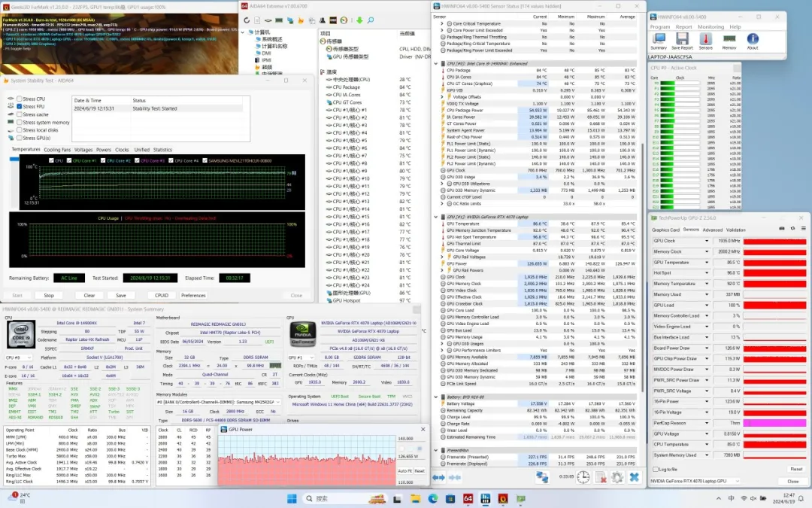Switch to the Cooling Fans tab
This screenshot has width=812, height=508.
[57, 150]
